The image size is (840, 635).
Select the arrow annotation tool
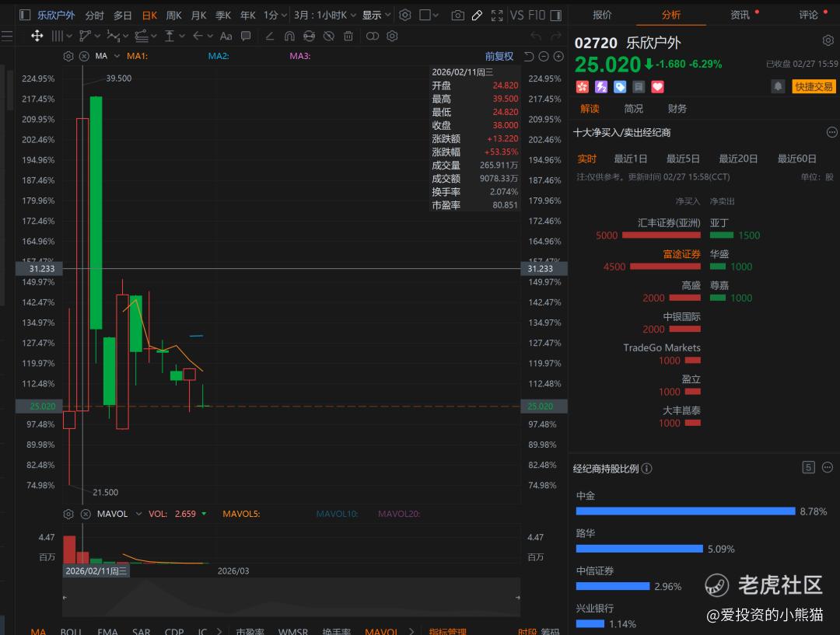pyautogui.click(x=198, y=36)
